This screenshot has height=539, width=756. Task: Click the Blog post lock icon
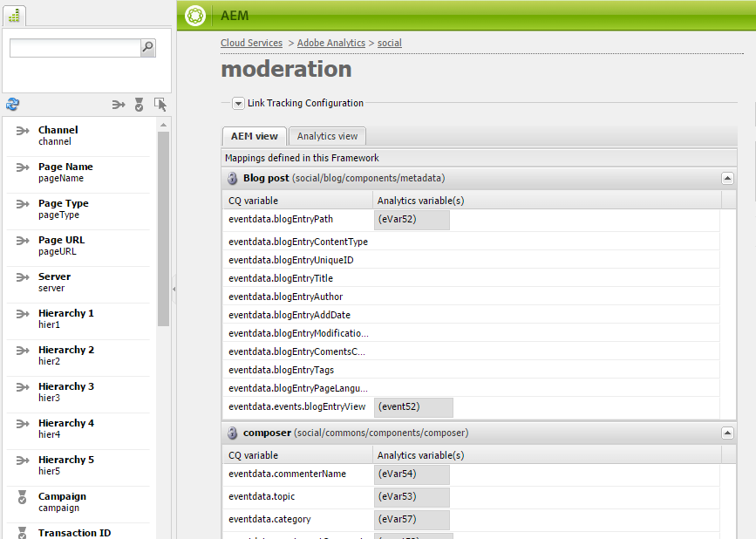tap(233, 179)
